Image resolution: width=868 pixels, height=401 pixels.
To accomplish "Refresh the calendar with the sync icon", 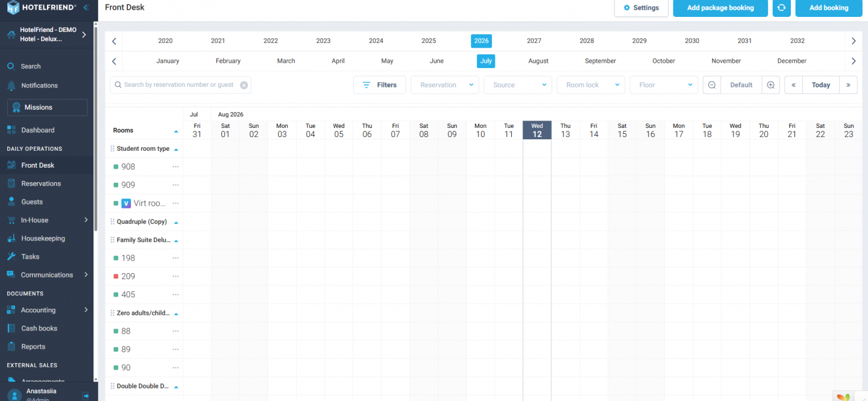I will [782, 8].
